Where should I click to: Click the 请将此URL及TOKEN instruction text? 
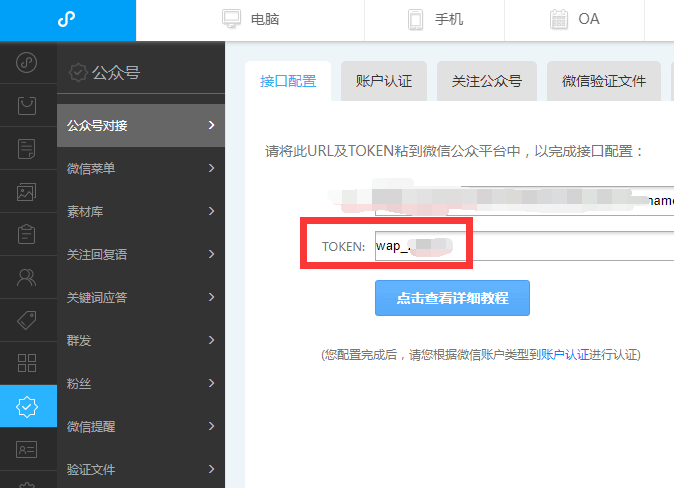[453, 151]
